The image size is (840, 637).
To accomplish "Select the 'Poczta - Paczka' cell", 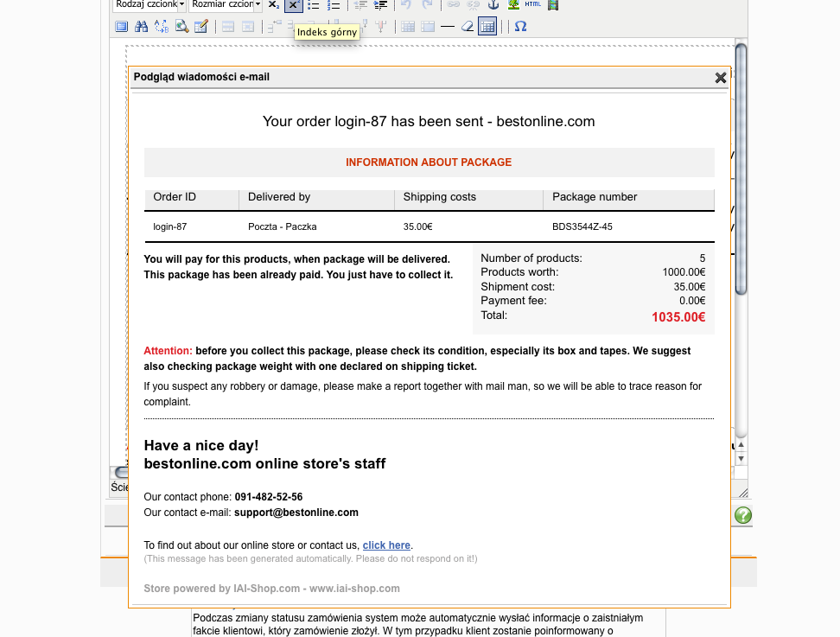I will coord(283,226).
